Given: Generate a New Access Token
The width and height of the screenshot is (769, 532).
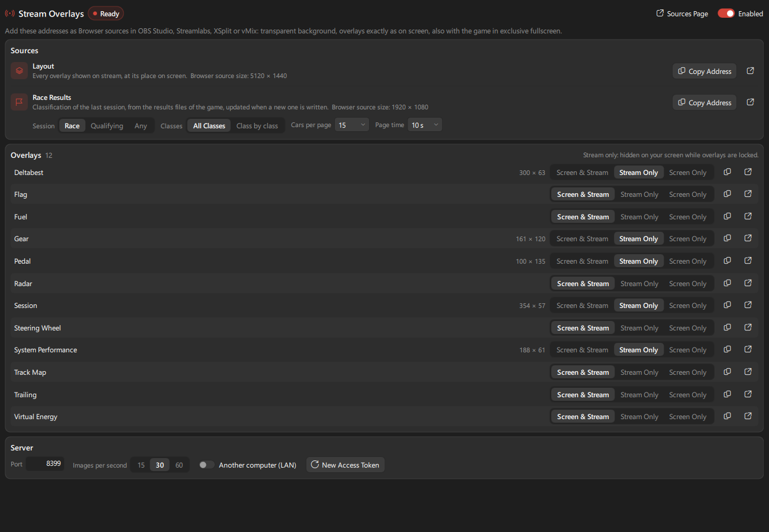Looking at the screenshot, I should 345,465.
